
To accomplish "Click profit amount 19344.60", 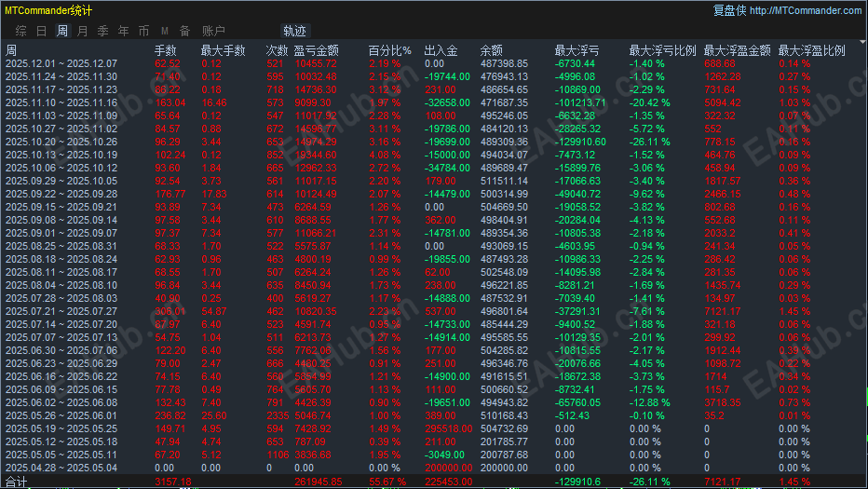I will click(316, 155).
